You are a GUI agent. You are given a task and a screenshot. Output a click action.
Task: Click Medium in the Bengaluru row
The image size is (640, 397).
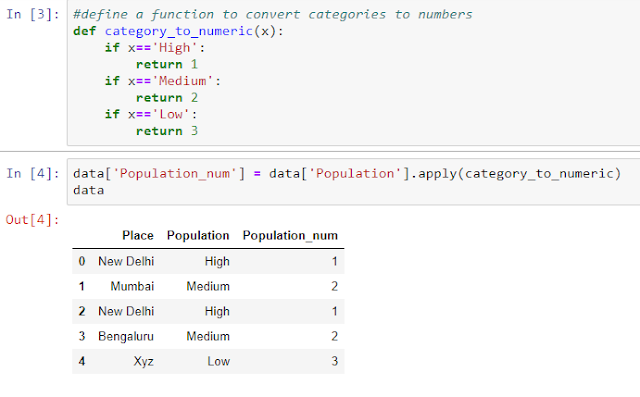pos(208,336)
